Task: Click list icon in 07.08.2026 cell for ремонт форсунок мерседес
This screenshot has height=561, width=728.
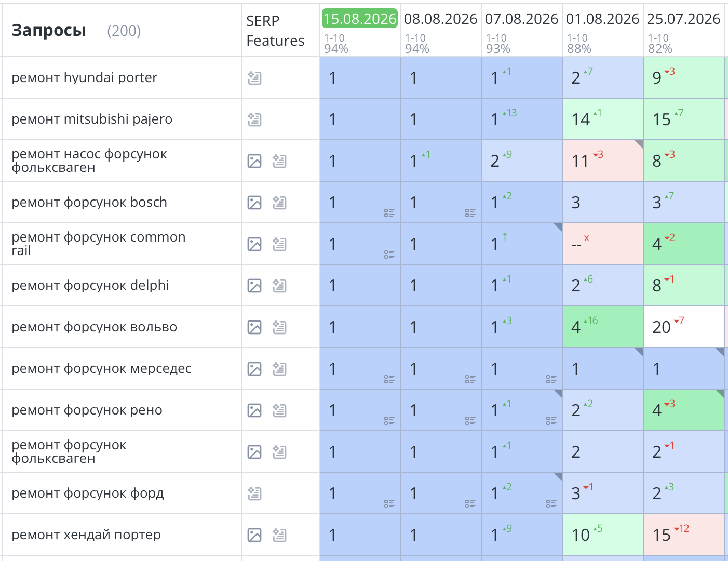Action: pyautogui.click(x=551, y=379)
